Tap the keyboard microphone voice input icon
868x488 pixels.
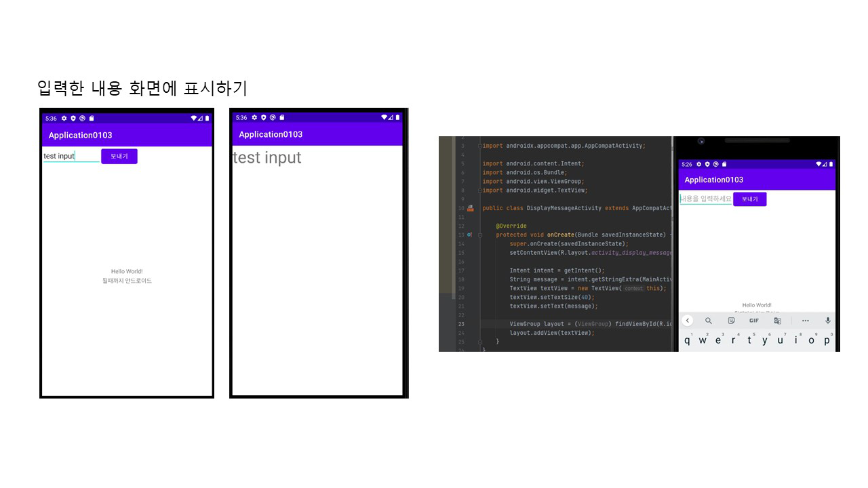coord(827,321)
